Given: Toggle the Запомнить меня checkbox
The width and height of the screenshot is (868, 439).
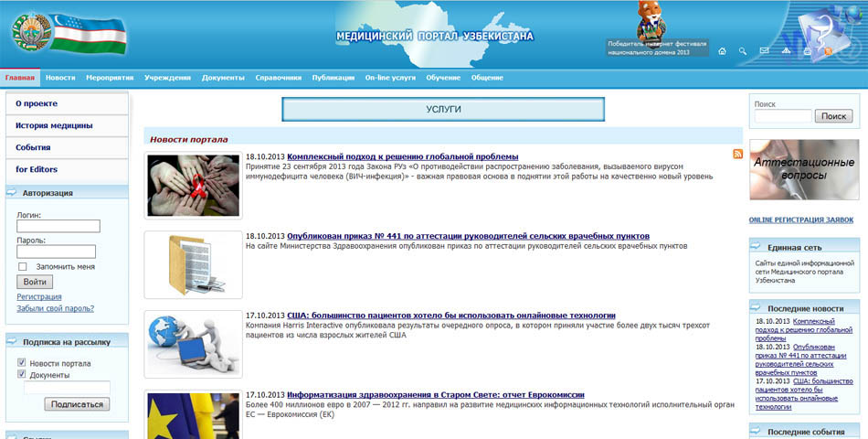Looking at the screenshot, I should tap(23, 266).
